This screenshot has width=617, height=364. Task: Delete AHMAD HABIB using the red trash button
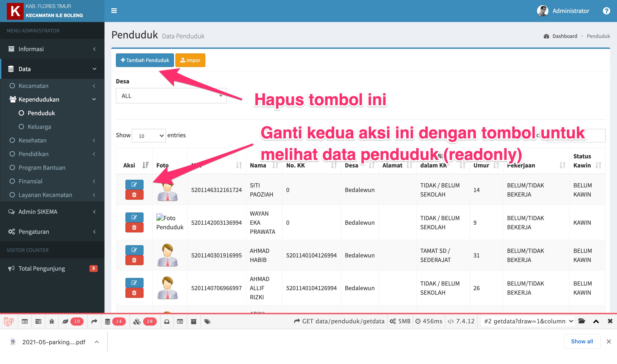coord(134,260)
